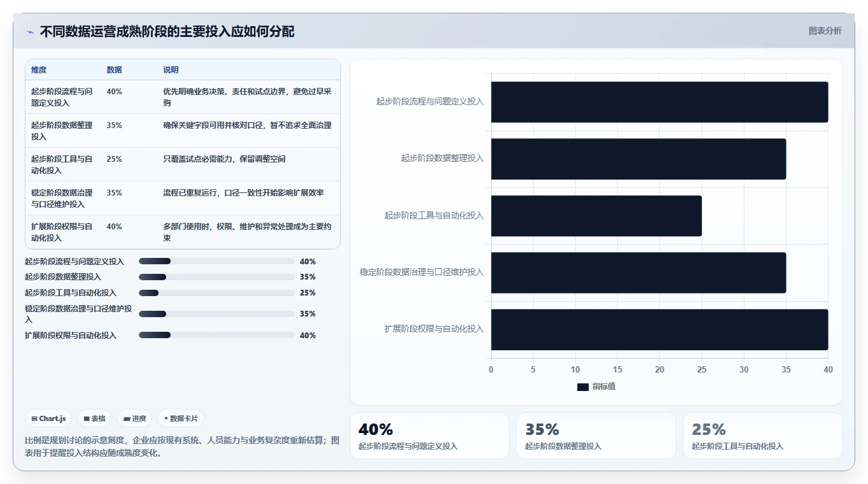
Task: Click the x-axis tick label 20
Action: click(660, 369)
